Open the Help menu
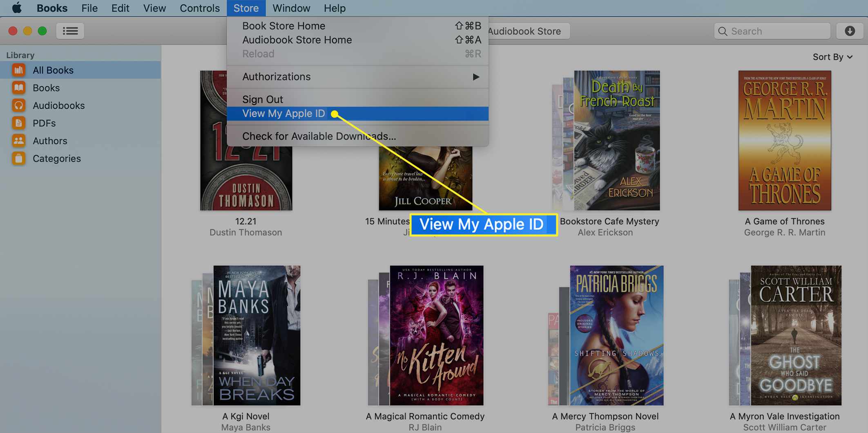 [x=335, y=8]
